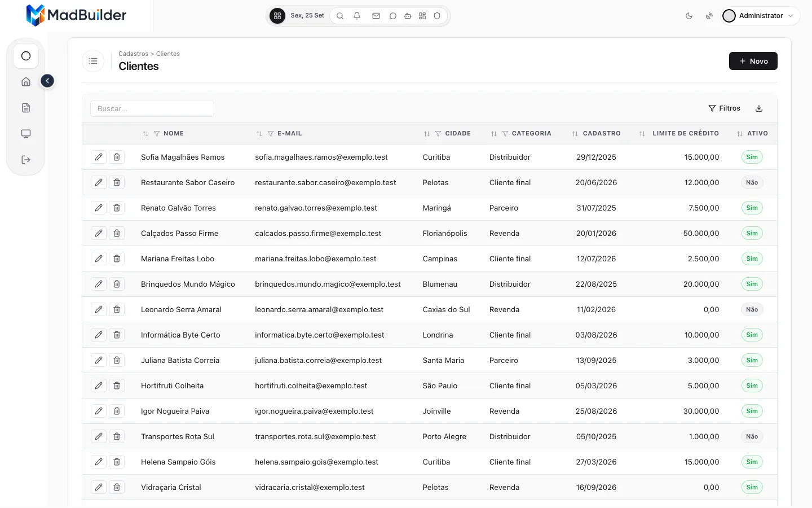Toggle dark mode with the moon icon
812x508 pixels.
689,16
